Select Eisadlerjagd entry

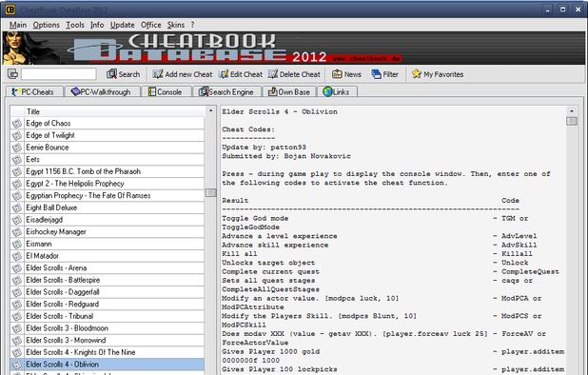(108, 220)
